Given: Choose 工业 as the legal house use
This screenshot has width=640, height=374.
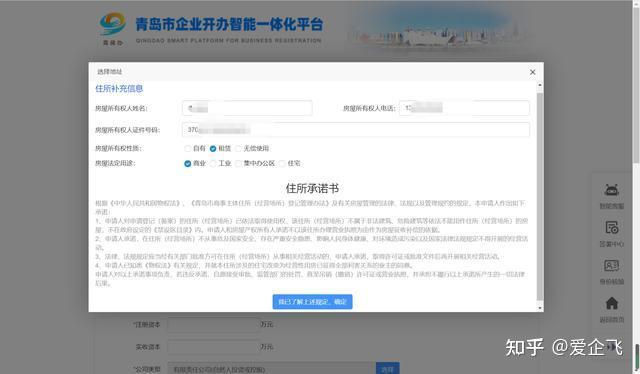Looking at the screenshot, I should click(x=213, y=163).
